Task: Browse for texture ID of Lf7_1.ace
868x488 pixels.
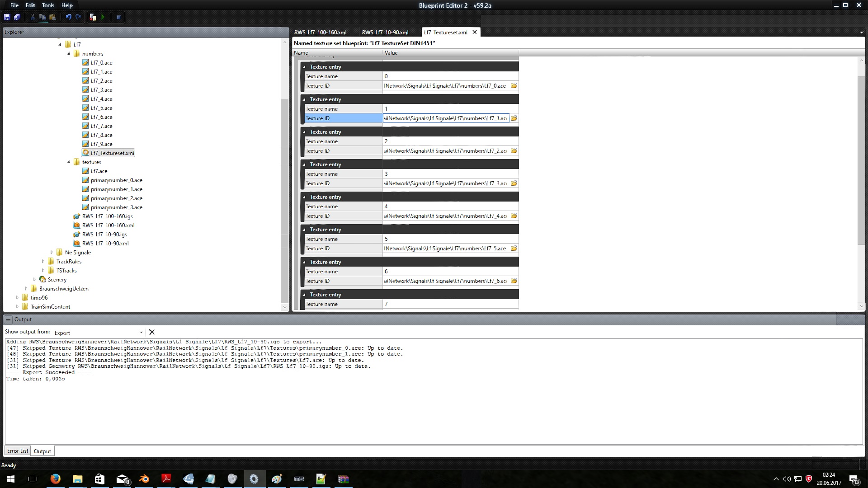Action: click(514, 118)
